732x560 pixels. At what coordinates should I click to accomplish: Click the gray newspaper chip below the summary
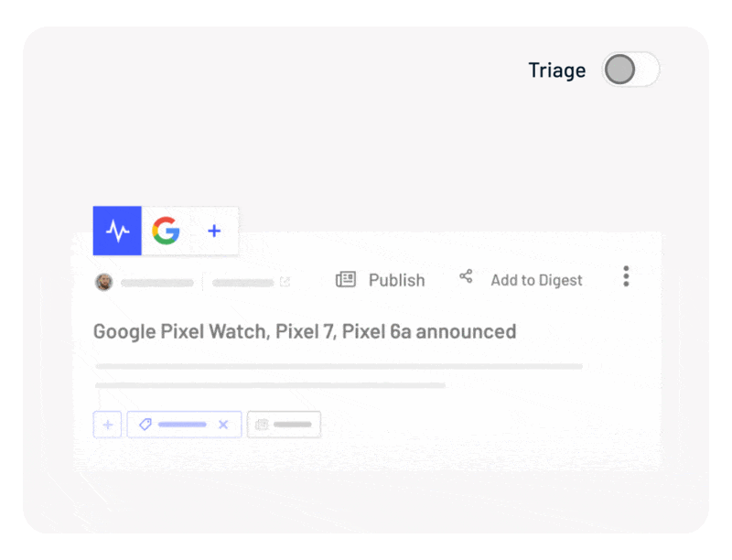tap(284, 425)
